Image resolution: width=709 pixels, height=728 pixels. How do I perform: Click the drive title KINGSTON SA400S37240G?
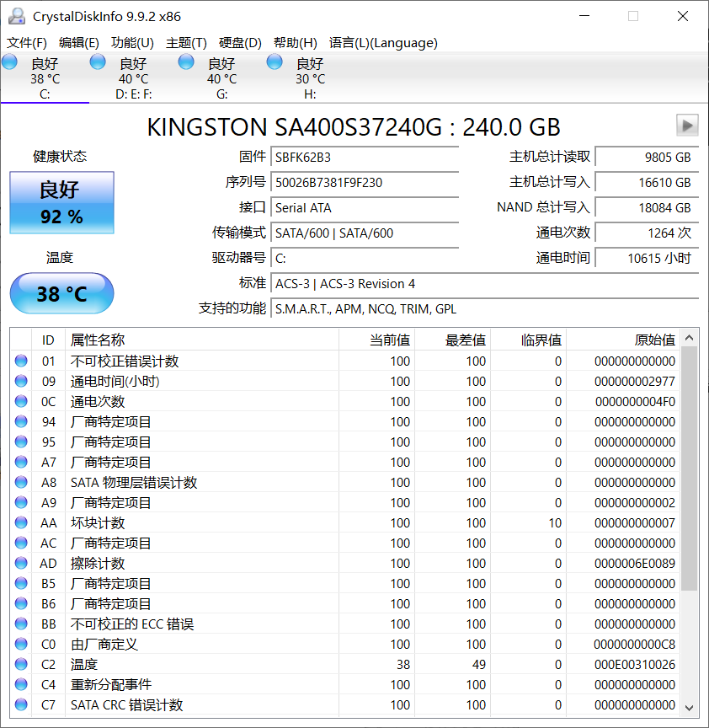coord(354,126)
